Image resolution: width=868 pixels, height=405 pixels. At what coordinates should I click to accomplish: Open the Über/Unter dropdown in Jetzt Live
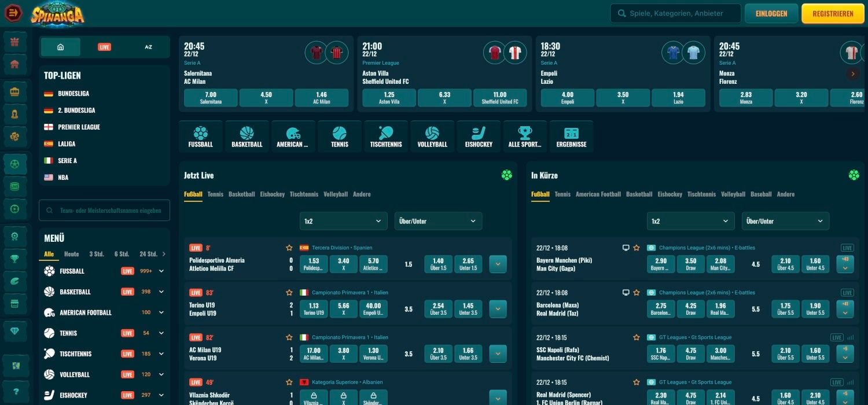pyautogui.click(x=438, y=221)
